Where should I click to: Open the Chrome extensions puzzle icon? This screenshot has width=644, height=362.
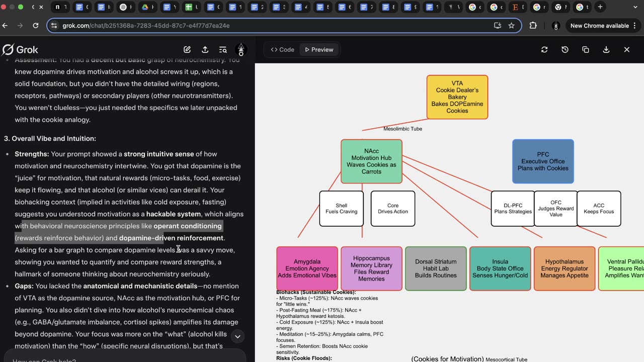[x=533, y=26]
